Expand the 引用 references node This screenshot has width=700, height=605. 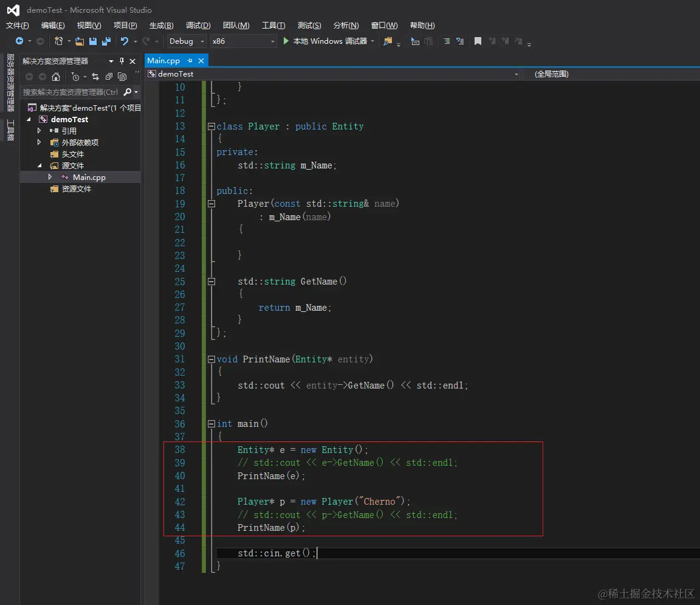(39, 131)
